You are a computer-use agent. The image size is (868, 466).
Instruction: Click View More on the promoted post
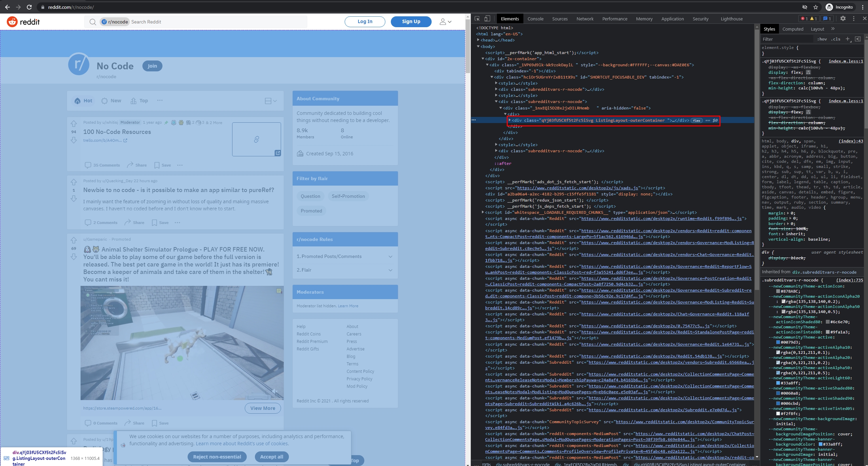tap(263, 408)
